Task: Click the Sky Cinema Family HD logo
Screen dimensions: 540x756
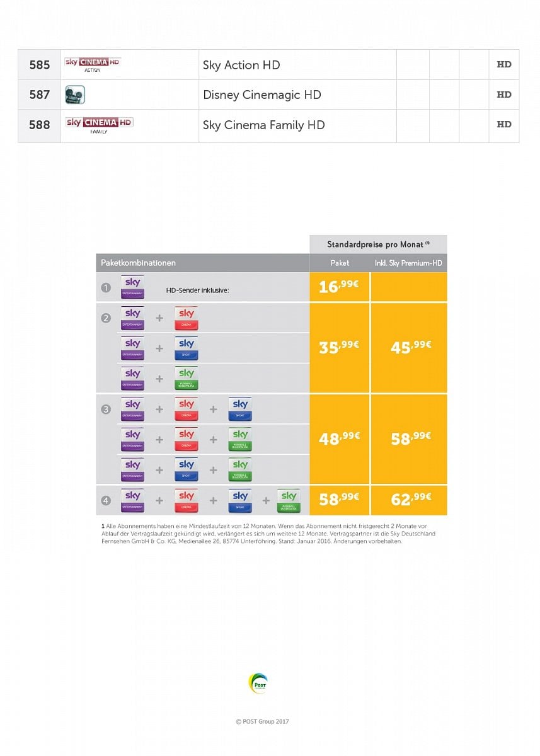Action: click(x=99, y=124)
